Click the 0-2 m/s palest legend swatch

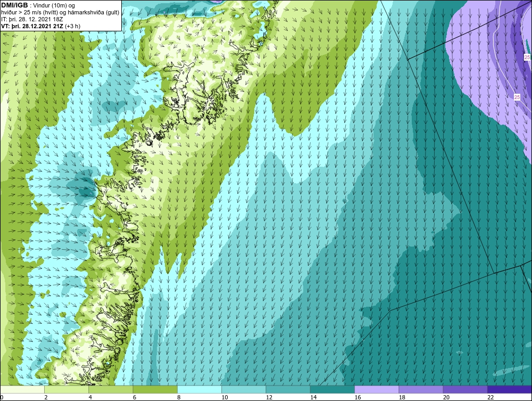click(22, 389)
